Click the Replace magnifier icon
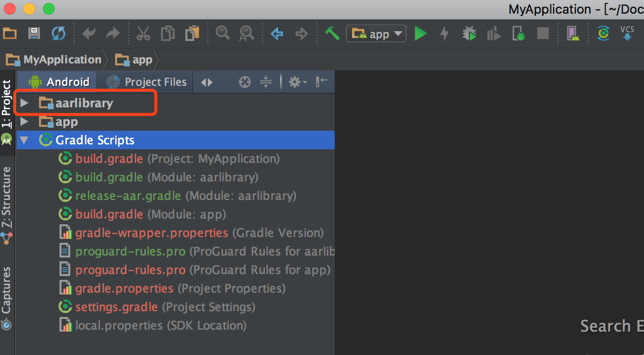 point(247,34)
